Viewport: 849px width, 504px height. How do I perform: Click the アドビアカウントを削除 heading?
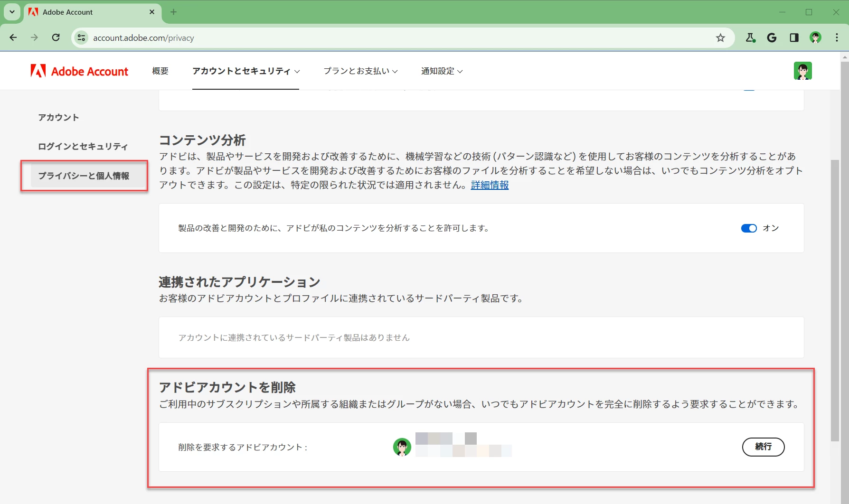click(x=227, y=387)
